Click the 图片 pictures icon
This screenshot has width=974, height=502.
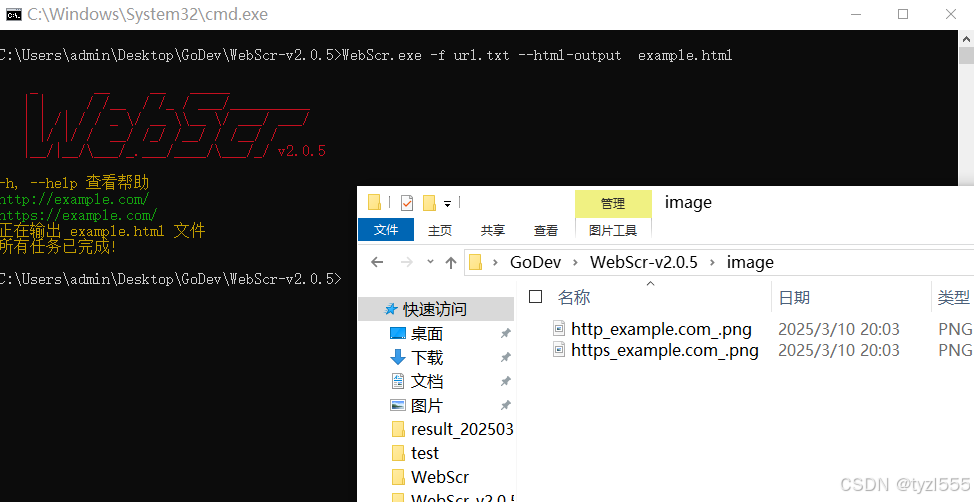point(398,405)
